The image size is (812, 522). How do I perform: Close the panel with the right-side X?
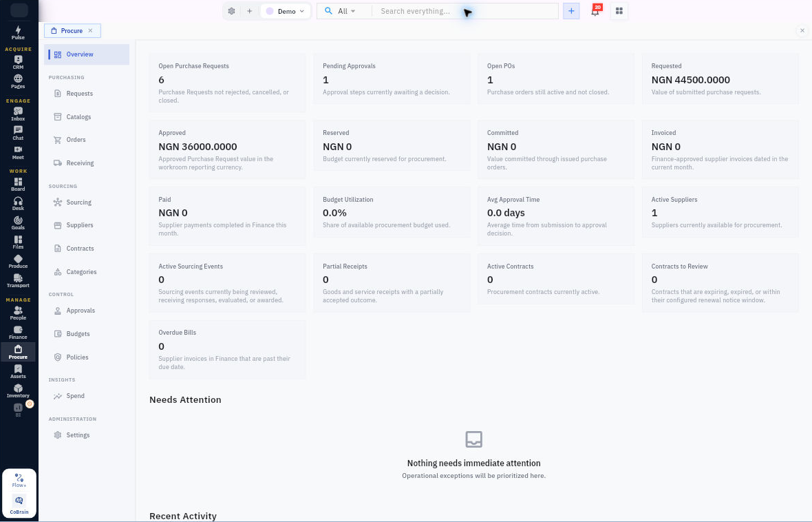coord(802,30)
